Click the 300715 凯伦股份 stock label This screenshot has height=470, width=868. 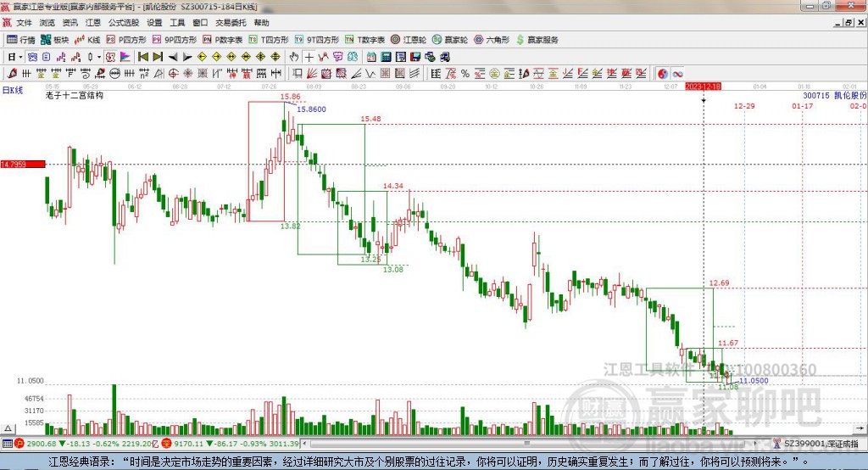click(835, 95)
